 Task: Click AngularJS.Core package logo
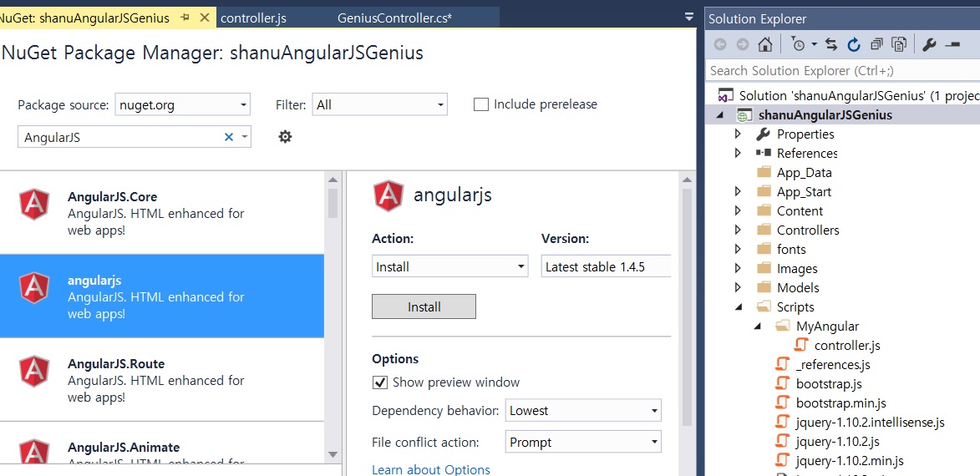[x=34, y=205]
